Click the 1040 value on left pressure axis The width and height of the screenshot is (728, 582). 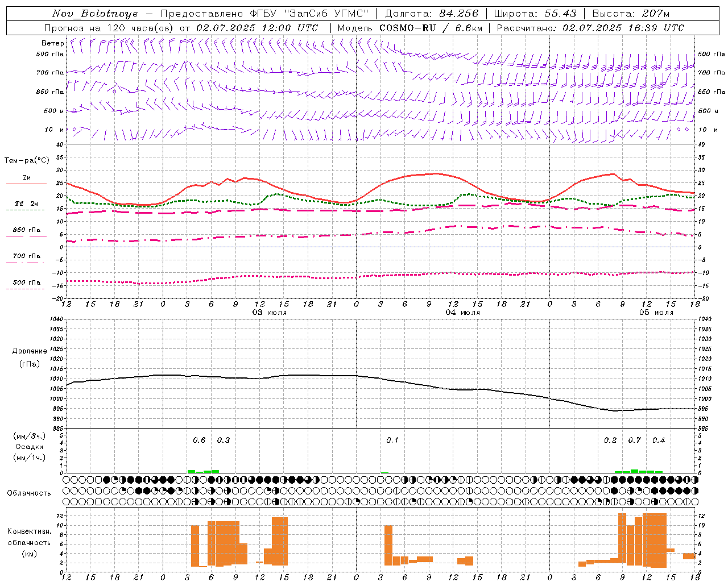coord(57,319)
